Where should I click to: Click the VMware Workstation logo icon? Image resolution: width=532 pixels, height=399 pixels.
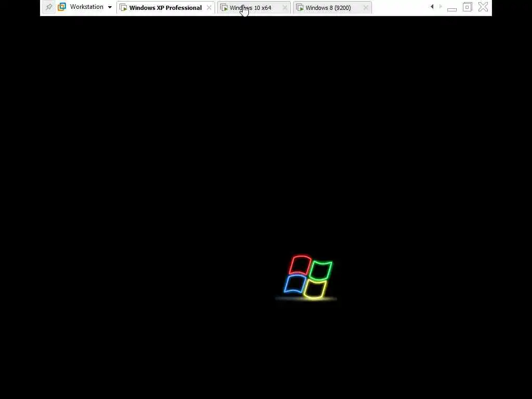62,7
